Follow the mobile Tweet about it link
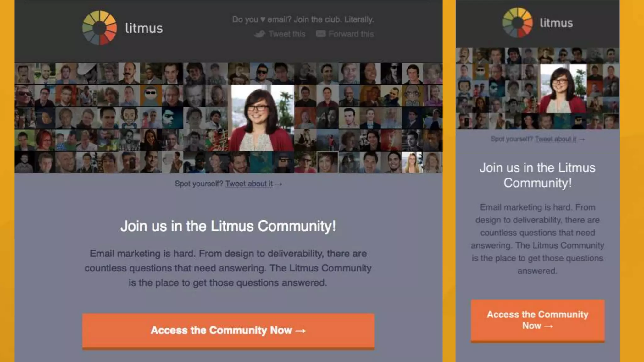 pos(556,139)
